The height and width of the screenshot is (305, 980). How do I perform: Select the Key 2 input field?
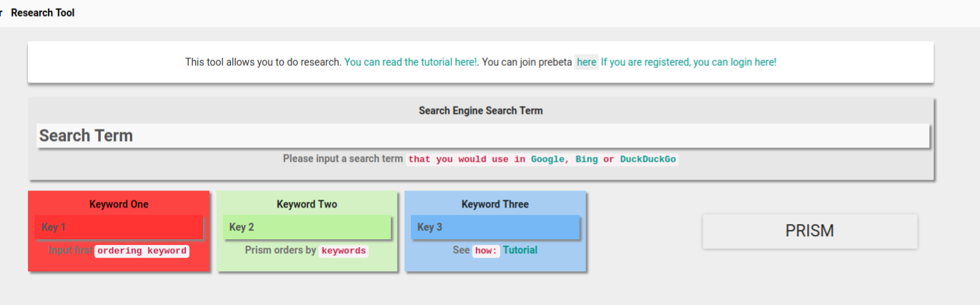[x=307, y=228]
